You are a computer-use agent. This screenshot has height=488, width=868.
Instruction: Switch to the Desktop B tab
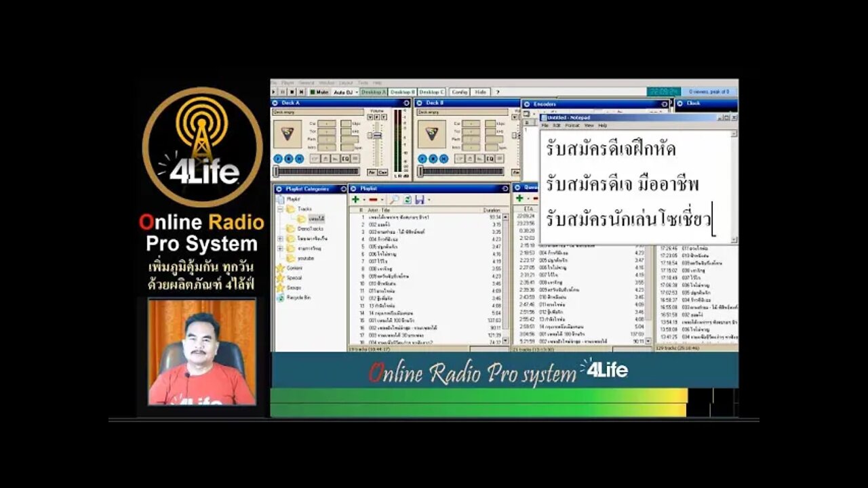403,92
